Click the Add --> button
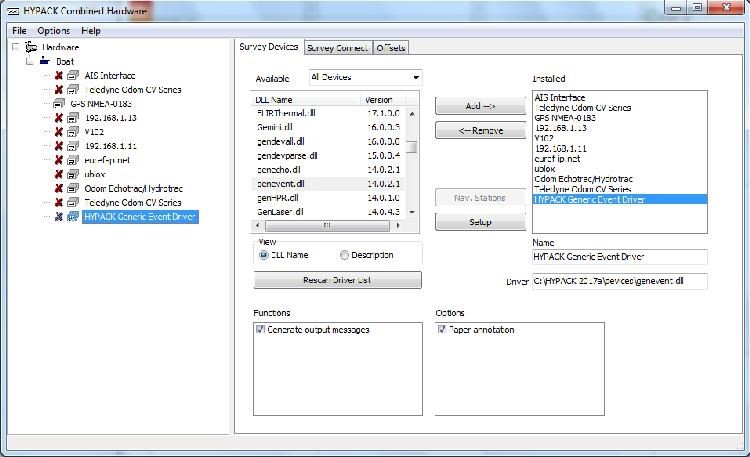750x457 pixels. click(480, 106)
